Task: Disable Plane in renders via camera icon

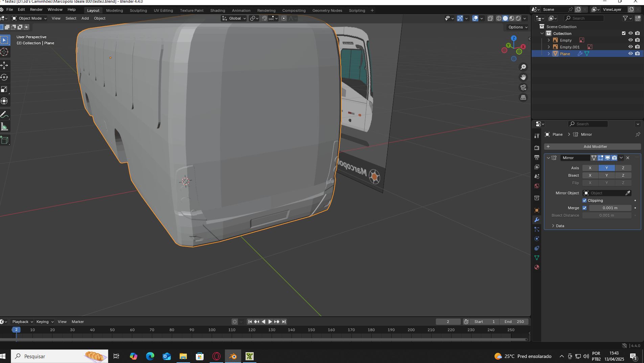Action: (x=638, y=54)
